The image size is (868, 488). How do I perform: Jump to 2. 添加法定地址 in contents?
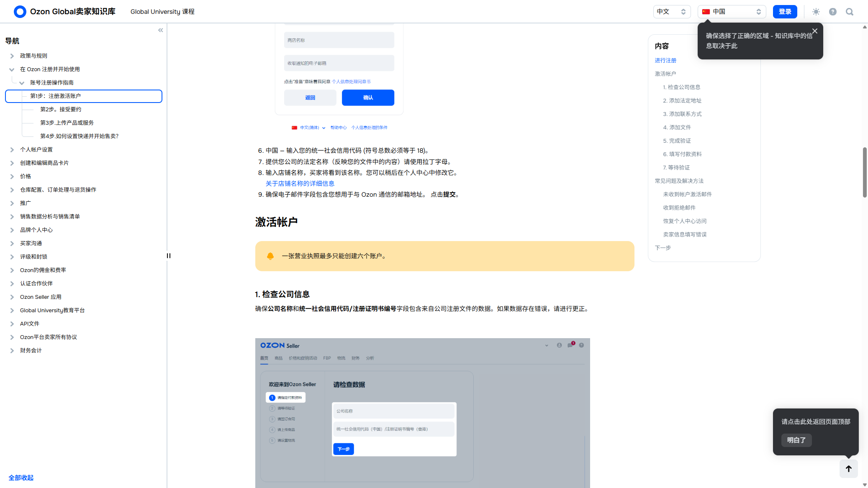[x=682, y=100]
